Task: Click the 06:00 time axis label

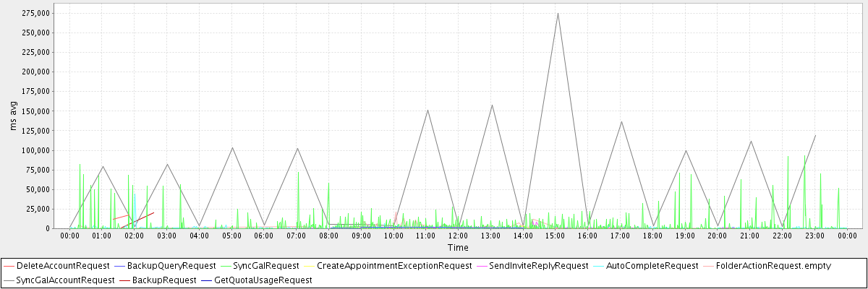Action: pos(264,236)
